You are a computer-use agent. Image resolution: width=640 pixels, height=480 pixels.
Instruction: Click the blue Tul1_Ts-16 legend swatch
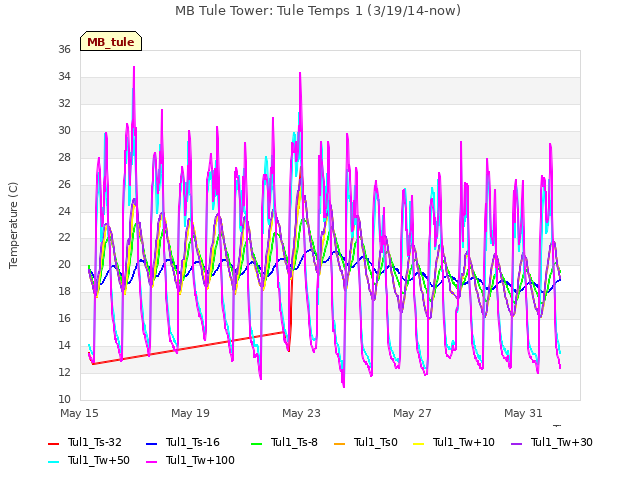click(151, 443)
